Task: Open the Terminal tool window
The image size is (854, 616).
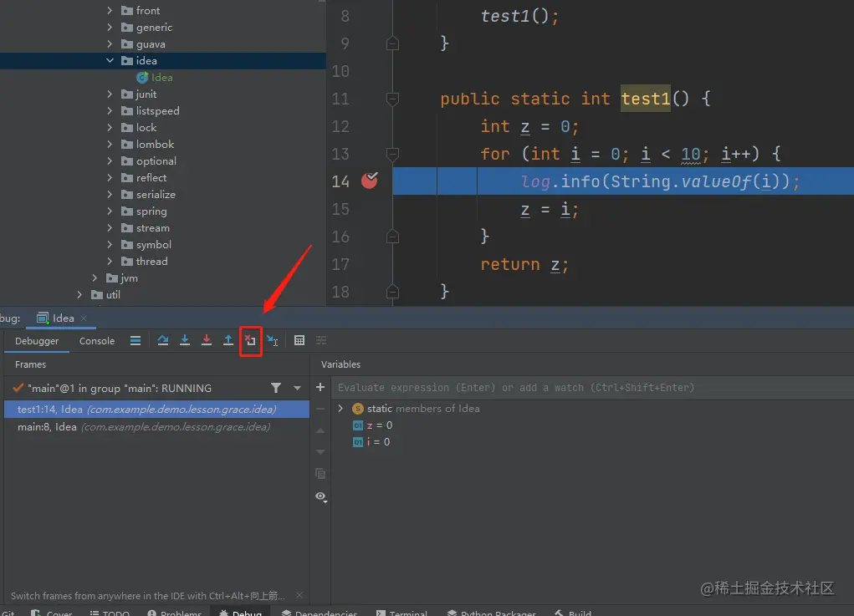Action: point(401,613)
